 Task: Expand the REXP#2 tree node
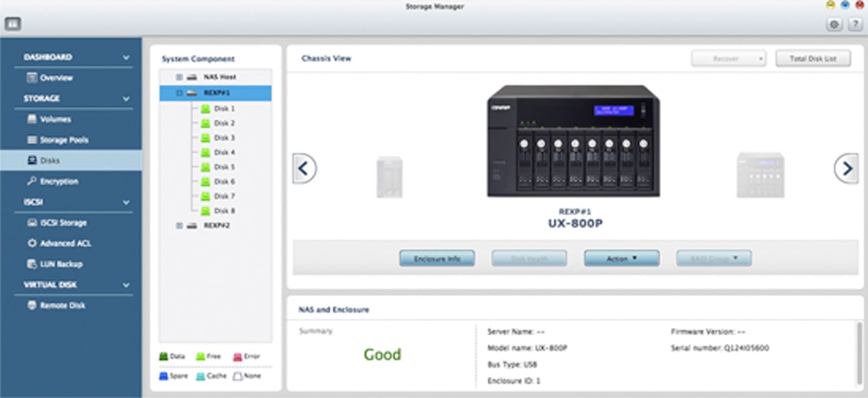(179, 226)
